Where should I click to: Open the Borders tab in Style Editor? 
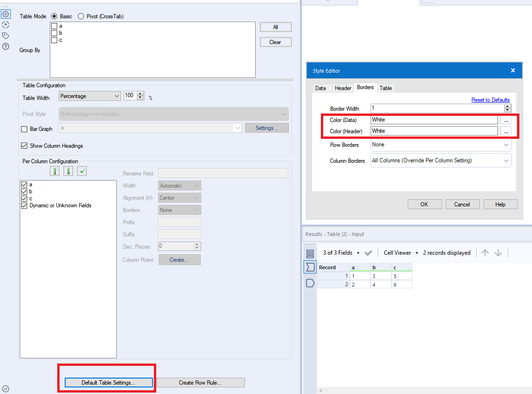pyautogui.click(x=365, y=88)
